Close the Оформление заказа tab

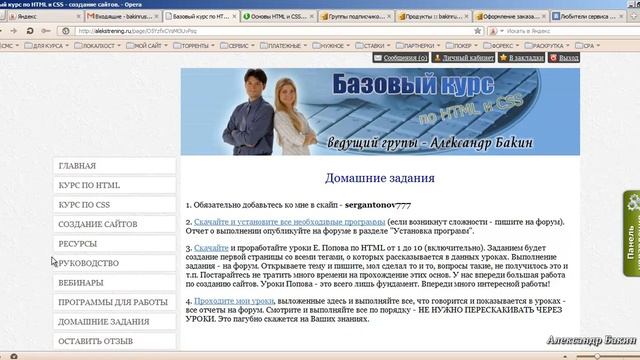click(x=544, y=17)
